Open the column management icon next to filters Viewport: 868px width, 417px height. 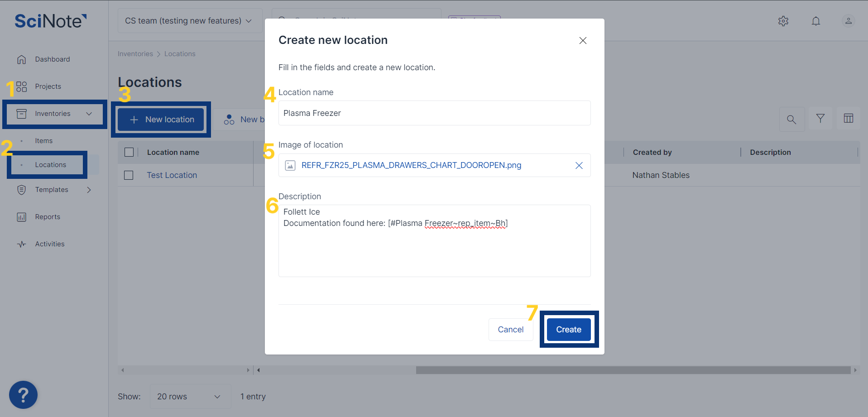coord(849,119)
